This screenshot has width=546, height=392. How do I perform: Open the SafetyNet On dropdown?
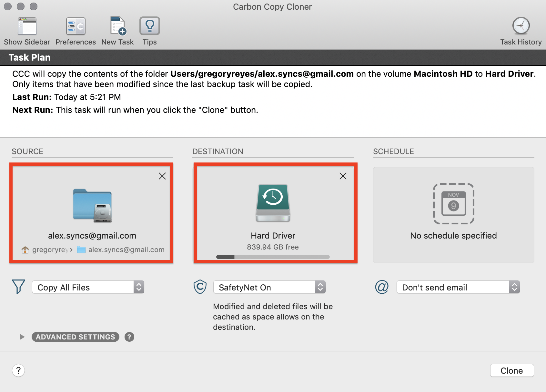[x=269, y=287]
